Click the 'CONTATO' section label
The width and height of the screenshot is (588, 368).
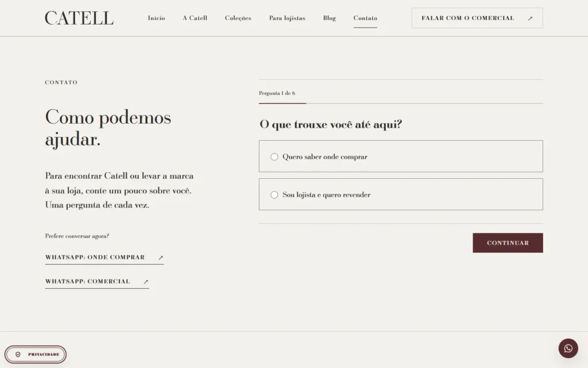pyautogui.click(x=61, y=82)
